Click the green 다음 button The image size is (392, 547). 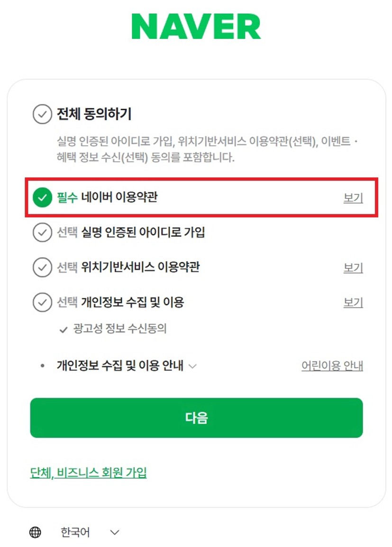(196, 417)
